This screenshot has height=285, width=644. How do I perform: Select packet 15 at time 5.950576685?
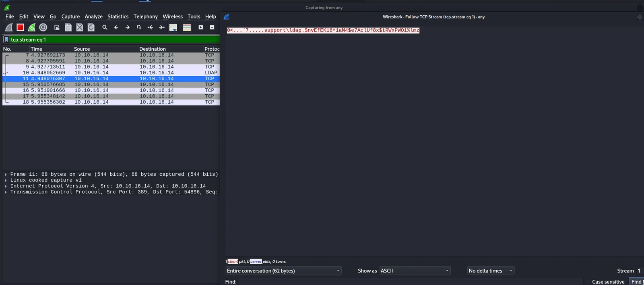point(111,84)
